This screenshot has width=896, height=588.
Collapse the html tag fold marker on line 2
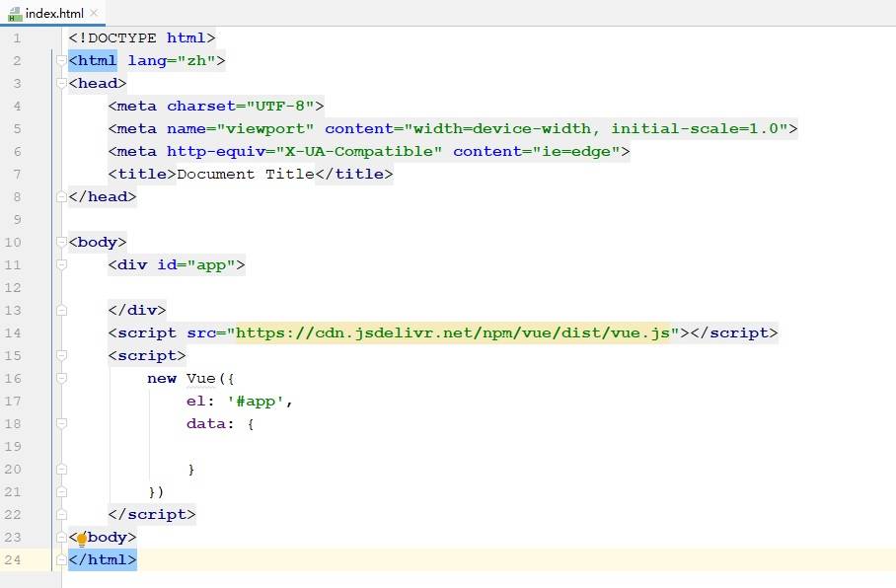[62, 61]
